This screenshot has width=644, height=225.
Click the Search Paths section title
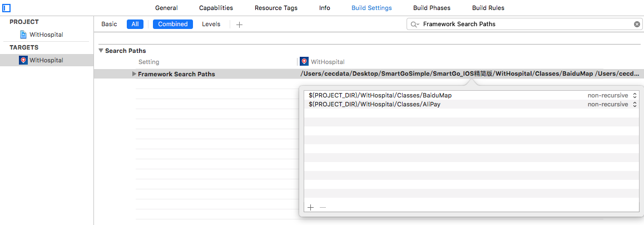pos(126,51)
